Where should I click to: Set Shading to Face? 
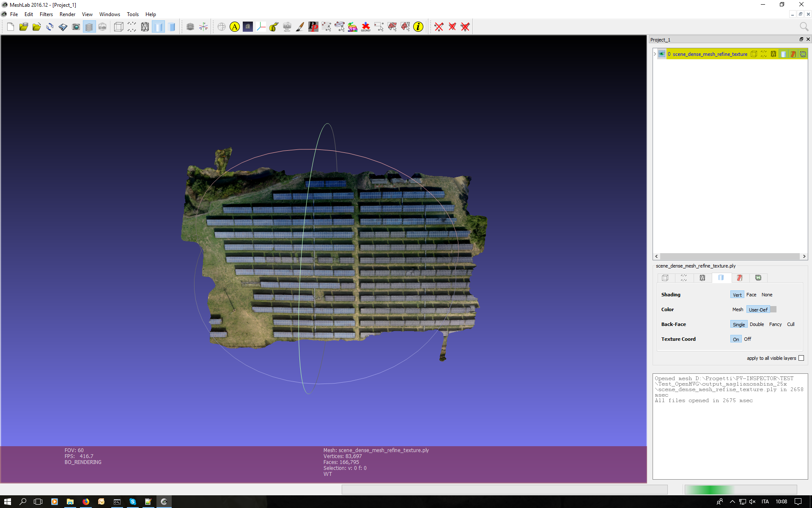(752, 294)
